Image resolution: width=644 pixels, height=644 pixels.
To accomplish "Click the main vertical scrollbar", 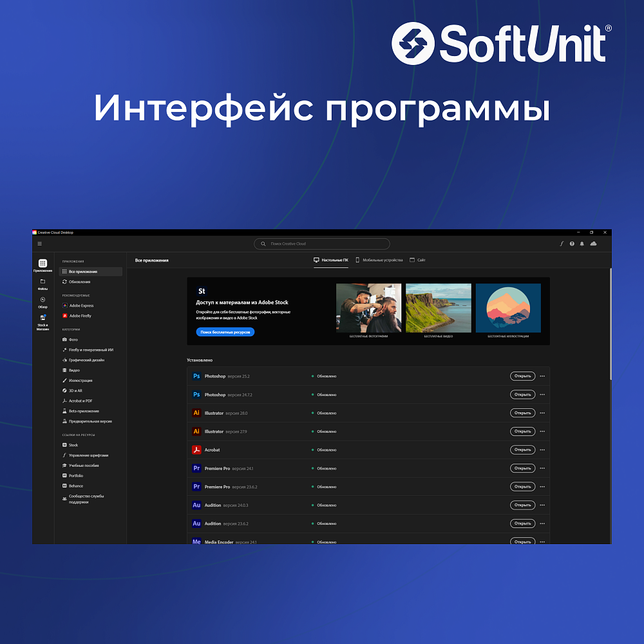I will [x=611, y=325].
